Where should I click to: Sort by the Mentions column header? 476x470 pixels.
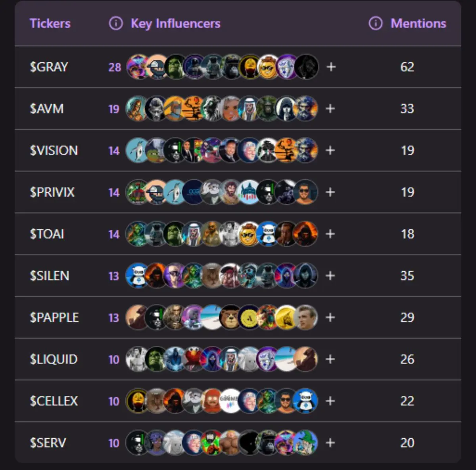point(418,23)
